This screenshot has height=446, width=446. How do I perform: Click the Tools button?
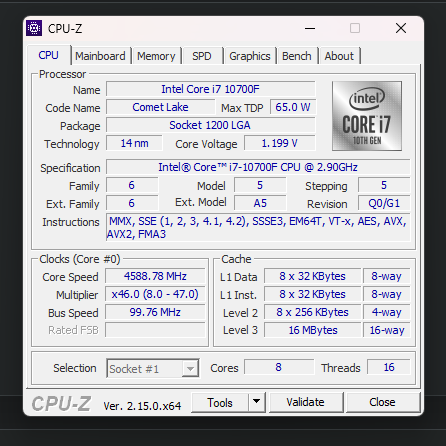pos(220,402)
